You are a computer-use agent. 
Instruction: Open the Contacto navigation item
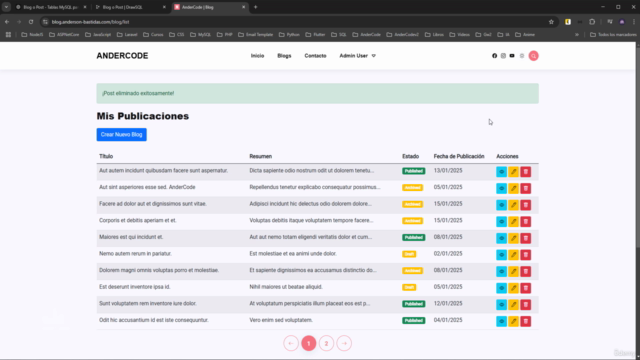316,56
